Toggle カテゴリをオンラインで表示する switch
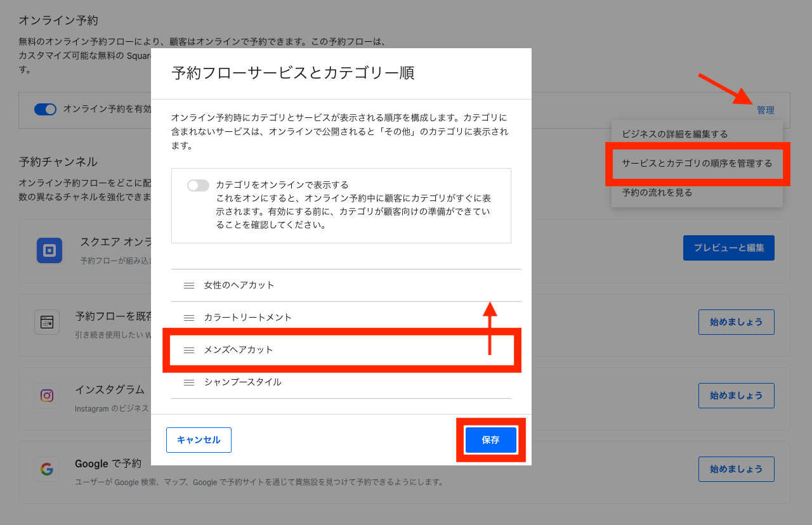This screenshot has width=812, height=525. click(x=198, y=185)
